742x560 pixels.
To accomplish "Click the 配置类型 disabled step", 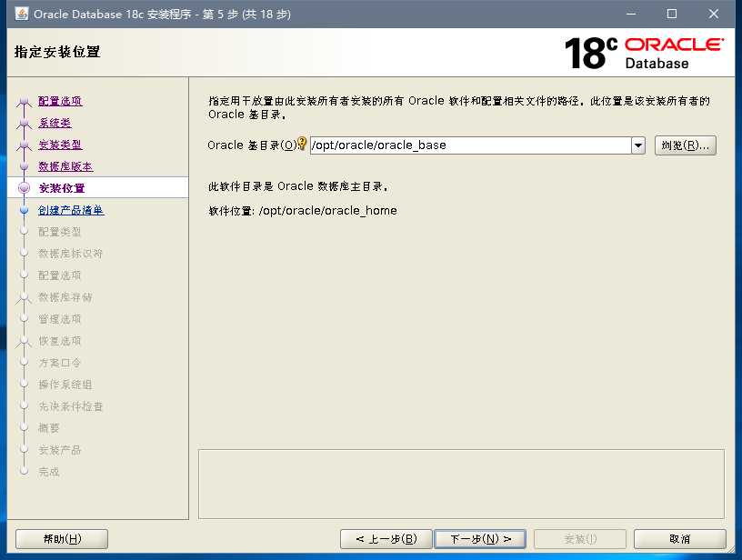I will pyautogui.click(x=60, y=232).
